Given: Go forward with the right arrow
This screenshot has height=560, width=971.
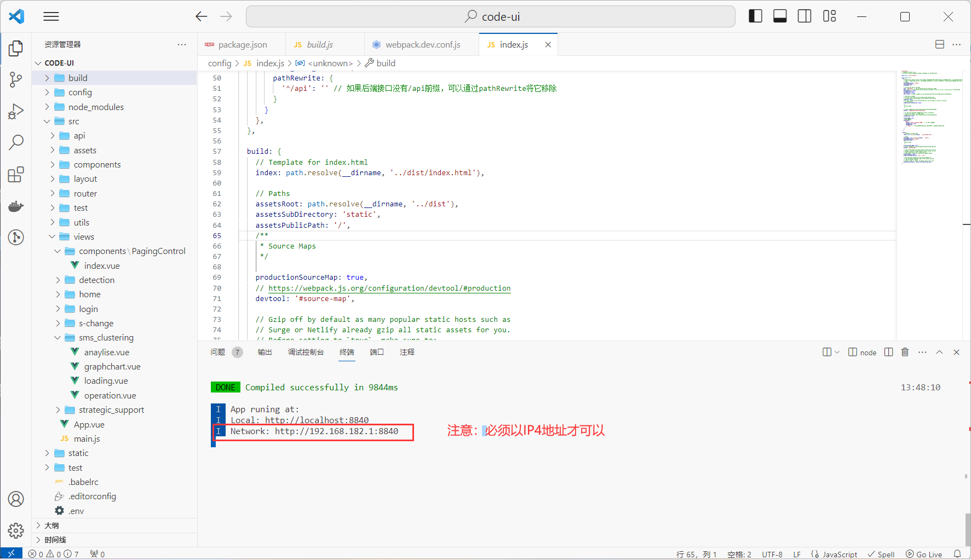Looking at the screenshot, I should click(226, 16).
